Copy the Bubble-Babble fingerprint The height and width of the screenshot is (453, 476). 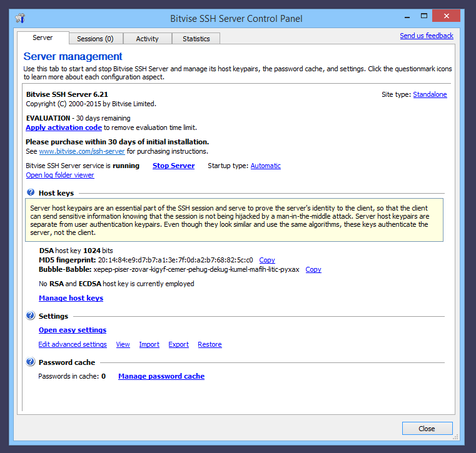click(313, 269)
